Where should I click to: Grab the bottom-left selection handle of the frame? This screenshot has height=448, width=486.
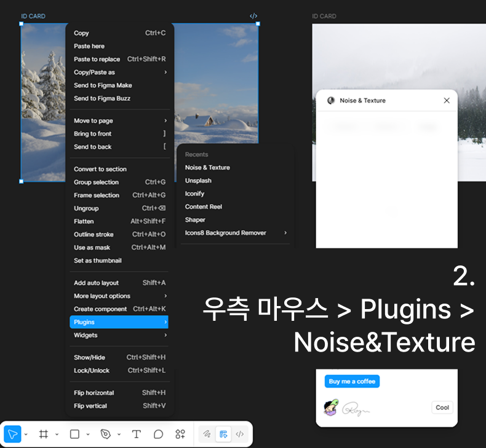21,181
